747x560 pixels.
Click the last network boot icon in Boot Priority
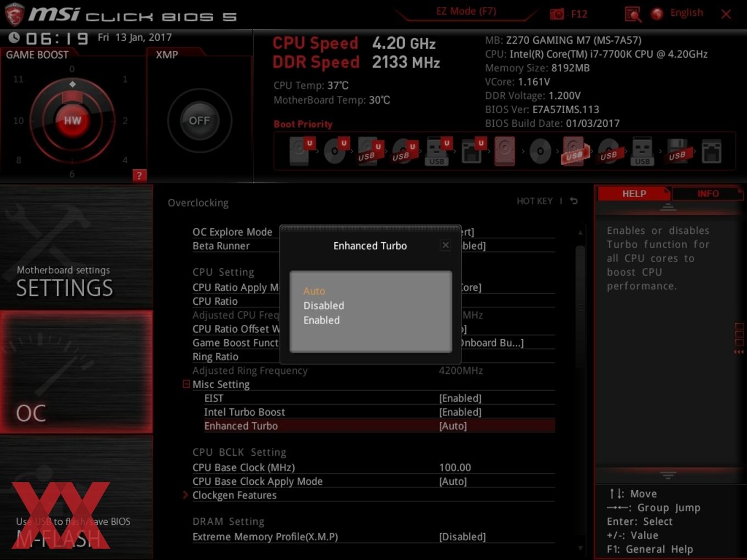coord(711,151)
